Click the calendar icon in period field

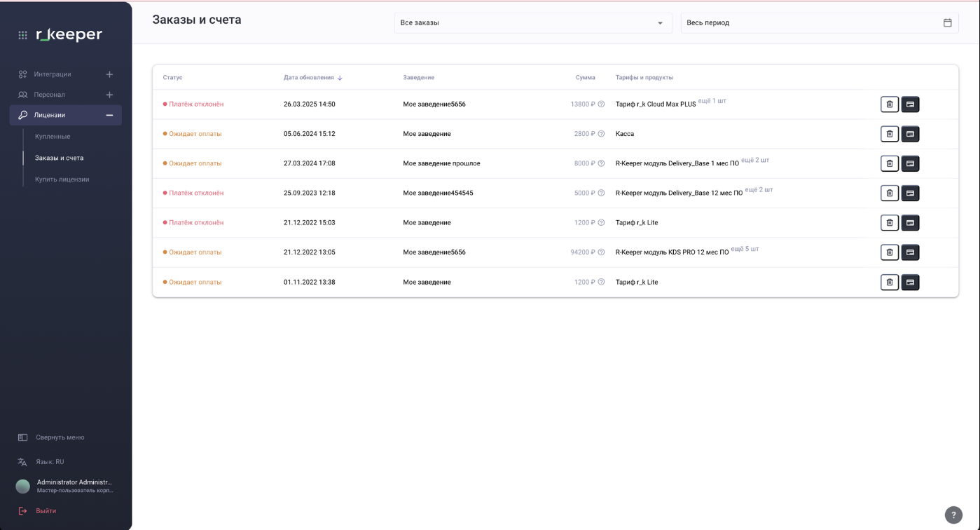[x=947, y=22]
